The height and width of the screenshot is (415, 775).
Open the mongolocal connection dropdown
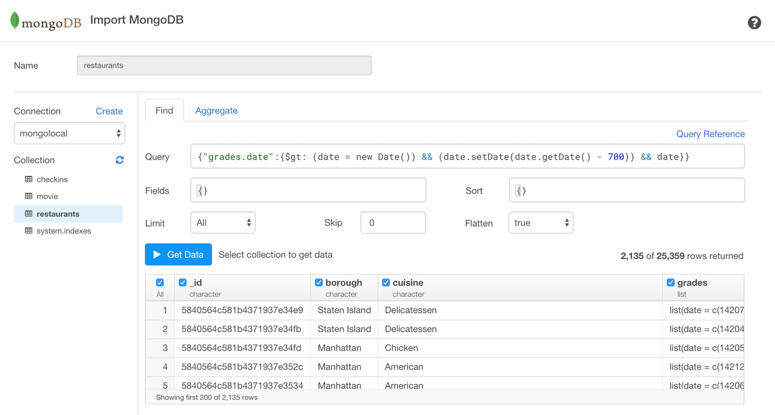tap(69, 133)
